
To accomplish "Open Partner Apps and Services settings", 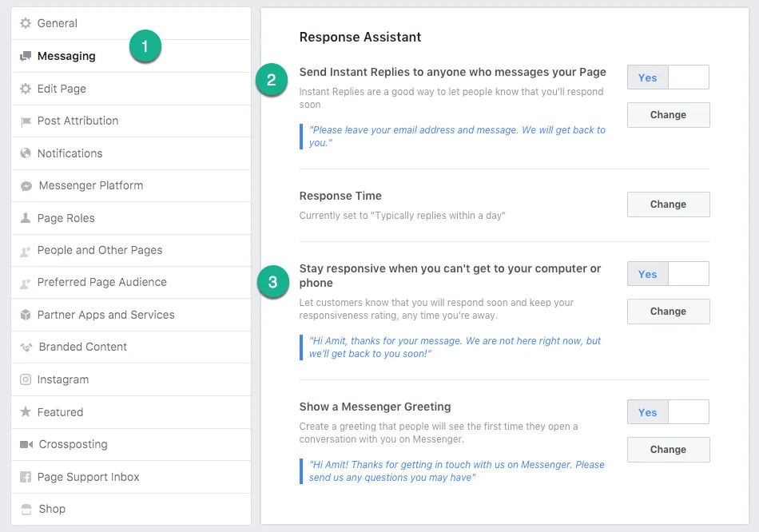I will pos(105,315).
